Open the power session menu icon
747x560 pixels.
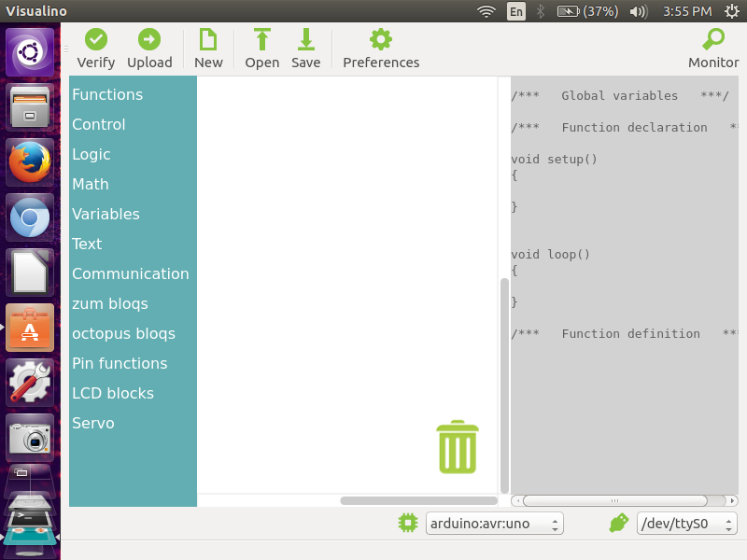tap(732, 11)
